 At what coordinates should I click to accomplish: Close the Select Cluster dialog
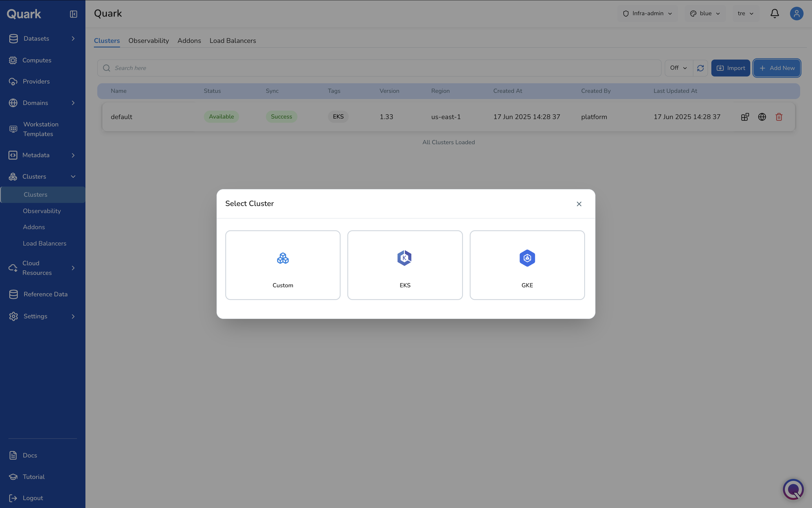pyautogui.click(x=579, y=204)
